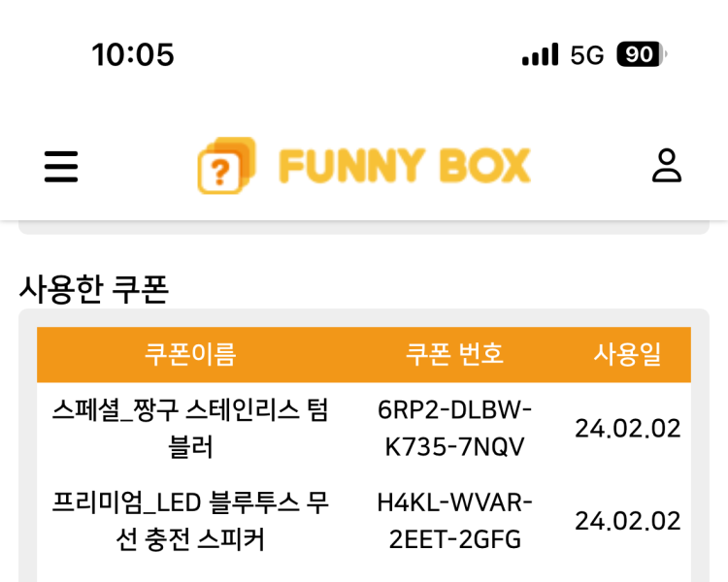Open the 프리미엄_LED 블루투스 무선 충전 스피커 coupon
This screenshot has width=728, height=582.
pyautogui.click(x=190, y=520)
